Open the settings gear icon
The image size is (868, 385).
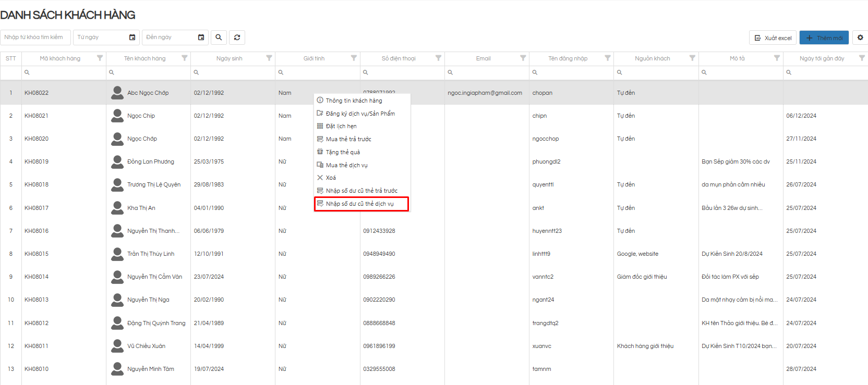point(860,38)
